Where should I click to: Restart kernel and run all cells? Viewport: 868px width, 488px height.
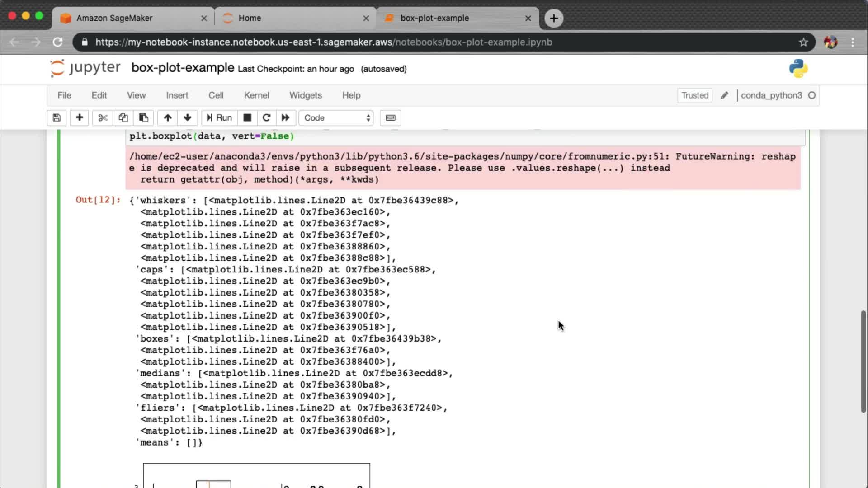point(285,118)
